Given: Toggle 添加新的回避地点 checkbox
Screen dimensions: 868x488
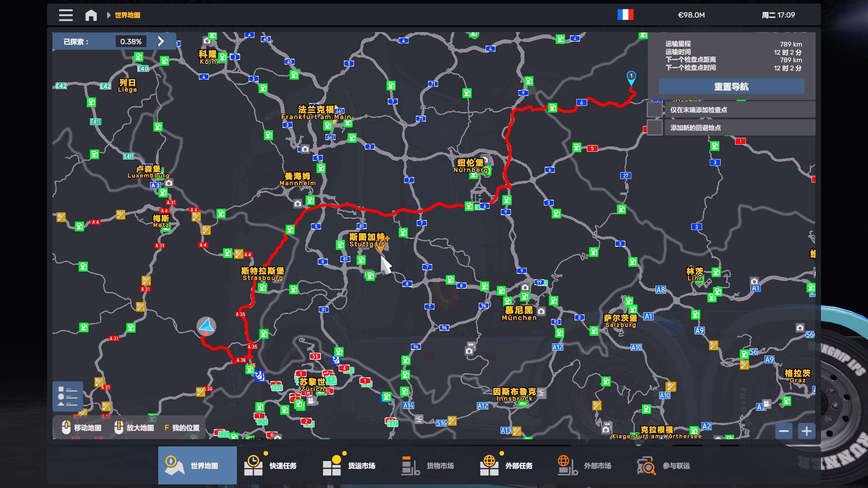Looking at the screenshot, I should click(x=655, y=128).
